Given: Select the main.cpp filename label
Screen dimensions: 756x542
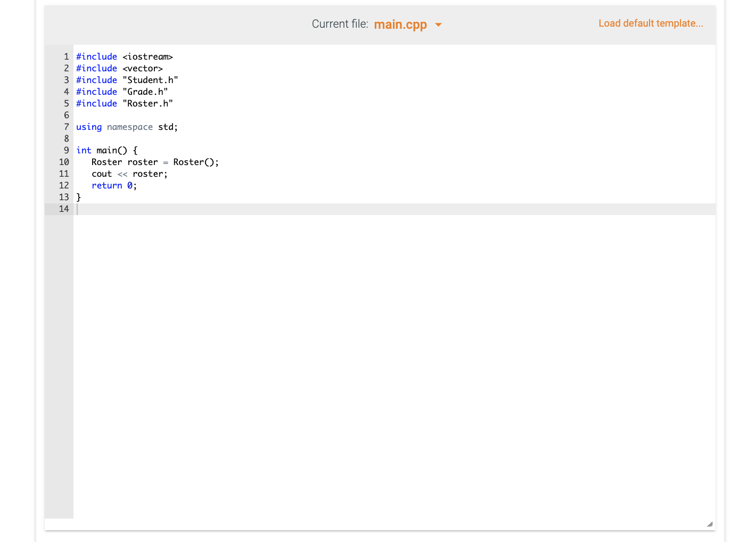Looking at the screenshot, I should pyautogui.click(x=400, y=24).
